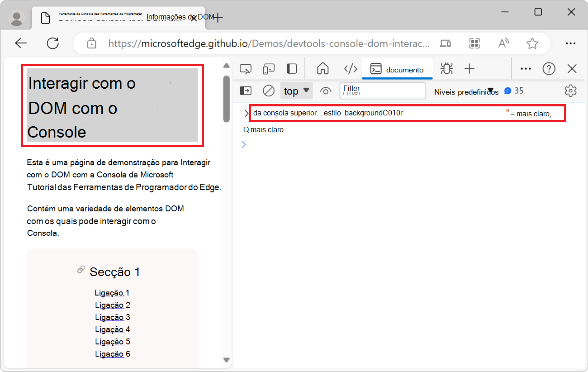Clear the console with the clear icon
This screenshot has height=372, width=588.
(268, 91)
